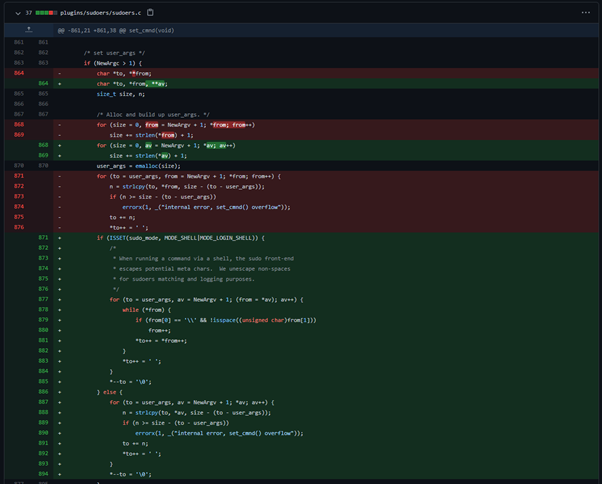Click the plus marker on line 890
Screen dimensions: 602x484
coord(59,433)
